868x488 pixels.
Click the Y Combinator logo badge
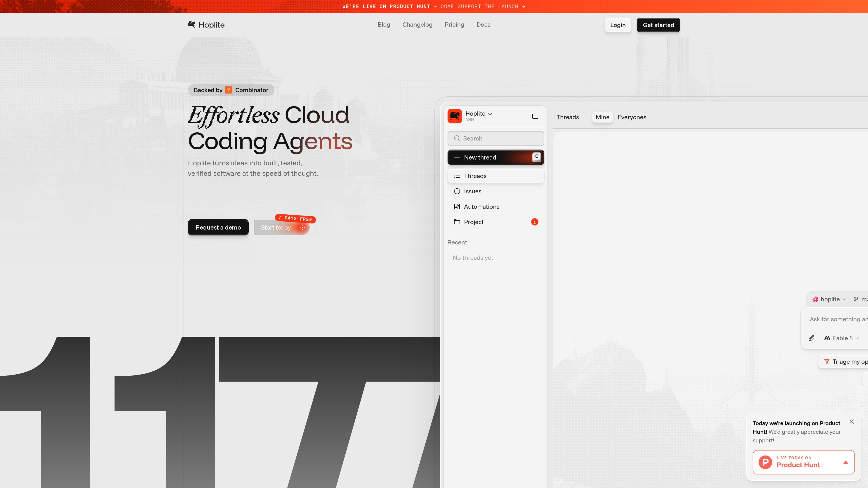pyautogui.click(x=229, y=90)
